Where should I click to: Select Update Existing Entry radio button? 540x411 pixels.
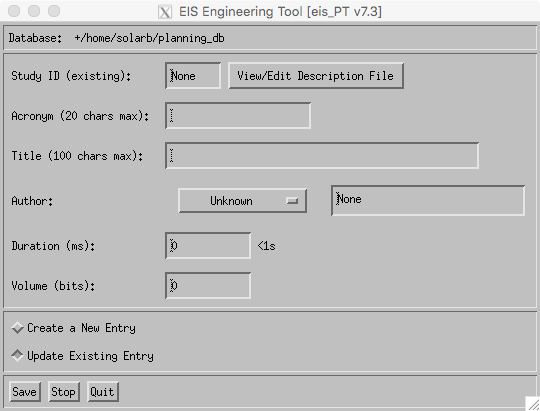point(17,356)
